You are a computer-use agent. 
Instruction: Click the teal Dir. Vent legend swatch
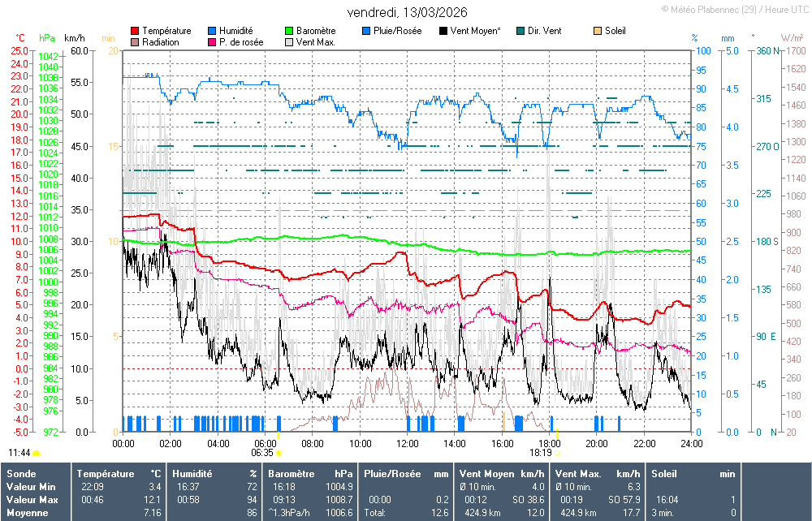click(520, 31)
